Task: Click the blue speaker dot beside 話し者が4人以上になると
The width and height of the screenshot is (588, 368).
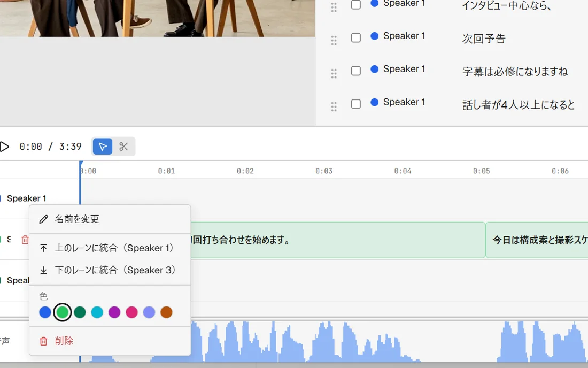Action: [374, 102]
